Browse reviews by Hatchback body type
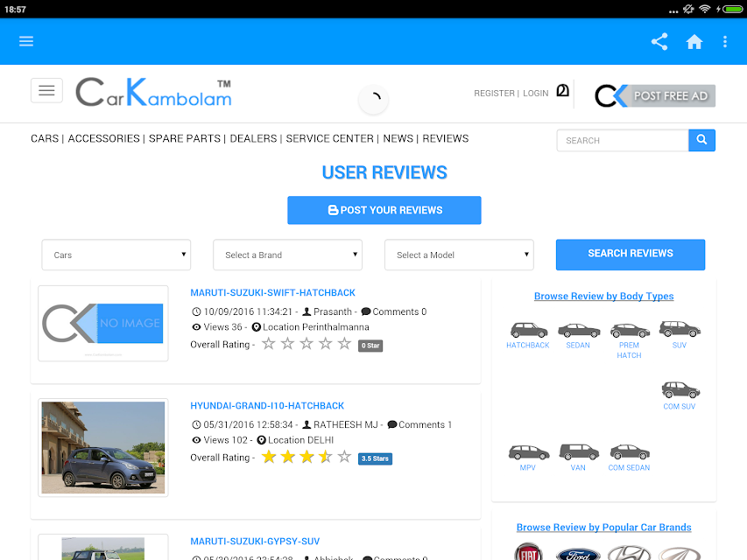Viewport: 747px width, 560px height. 528,335
